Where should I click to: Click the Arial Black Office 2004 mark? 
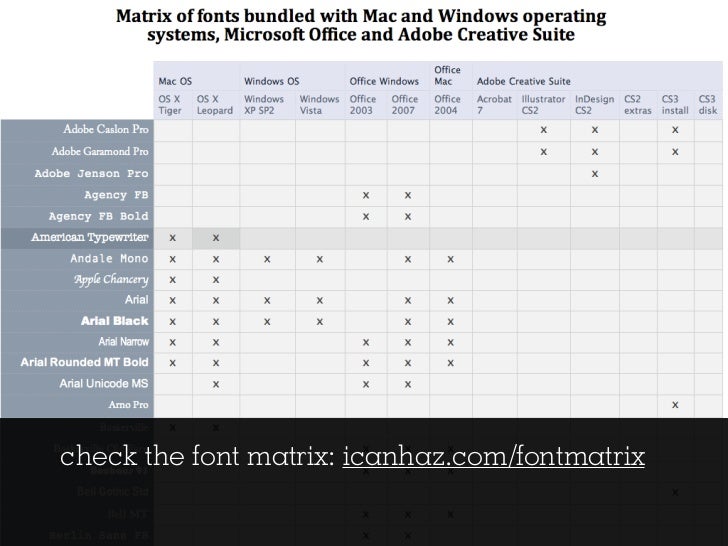(x=450, y=321)
